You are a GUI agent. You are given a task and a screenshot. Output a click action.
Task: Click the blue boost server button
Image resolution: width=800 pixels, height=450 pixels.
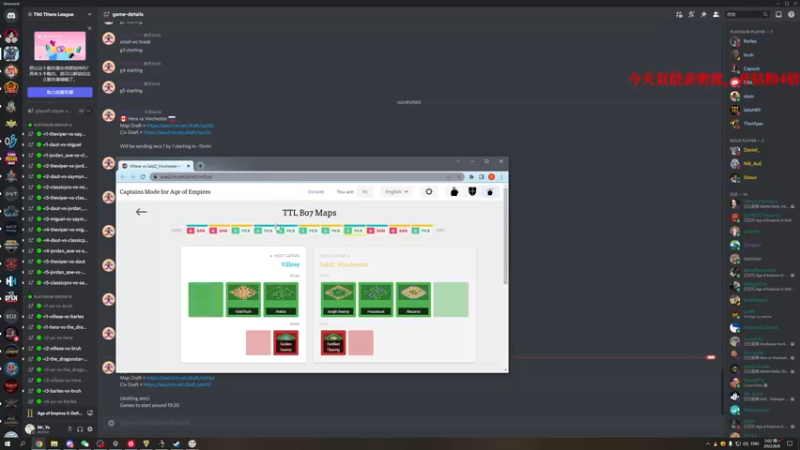click(60, 92)
